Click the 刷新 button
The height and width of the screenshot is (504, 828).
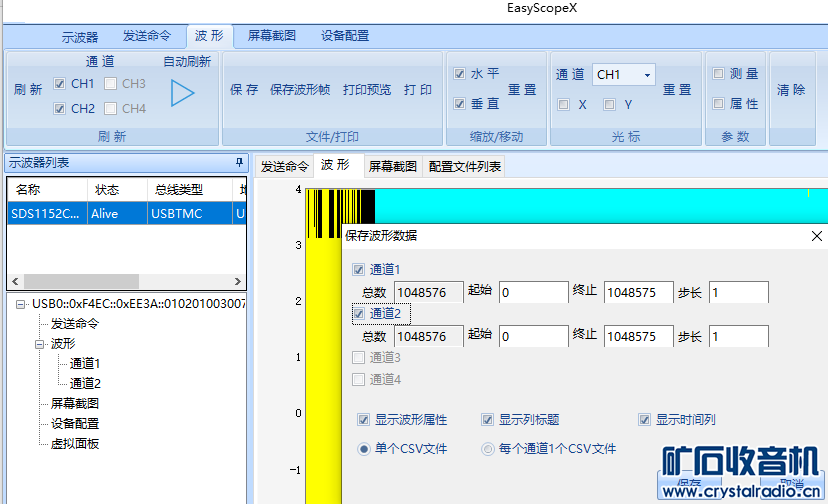pos(28,90)
